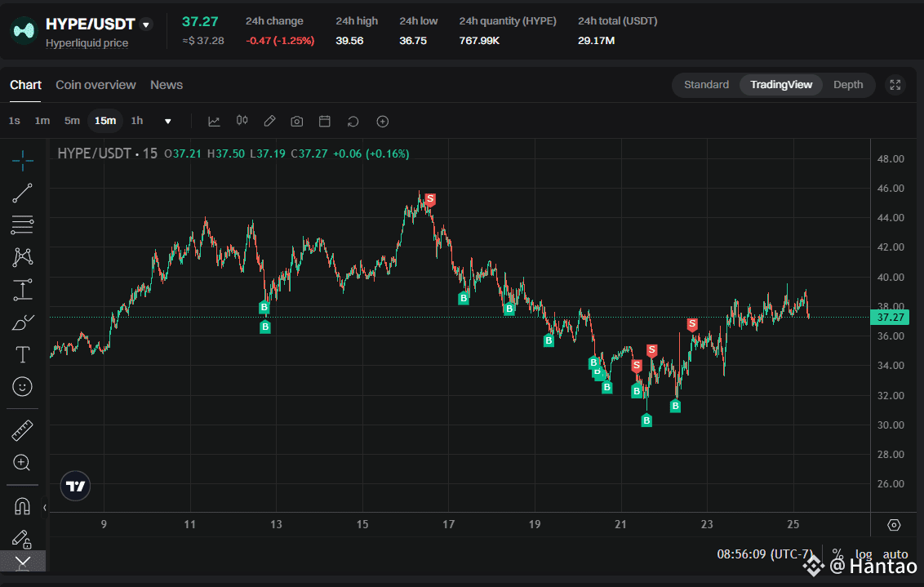Collapse the toolbar with bottom chevron icon
This screenshot has width=924, height=587.
[22, 562]
